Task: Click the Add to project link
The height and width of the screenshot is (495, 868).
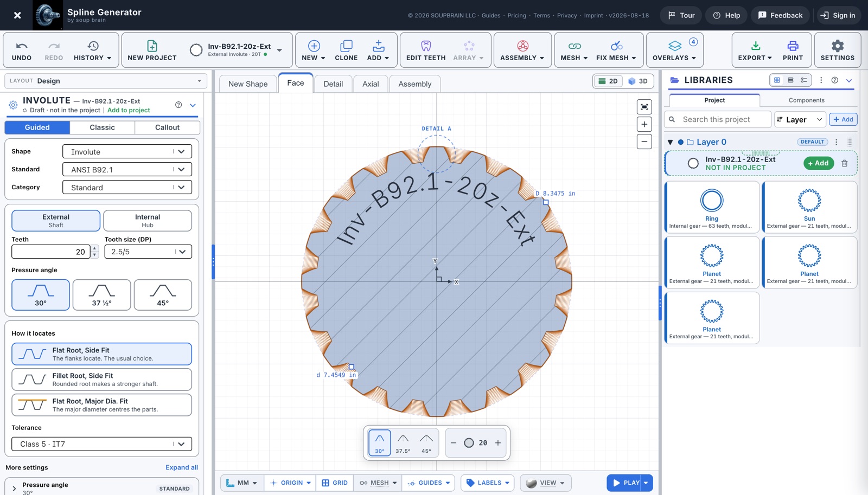Action: 129,110
